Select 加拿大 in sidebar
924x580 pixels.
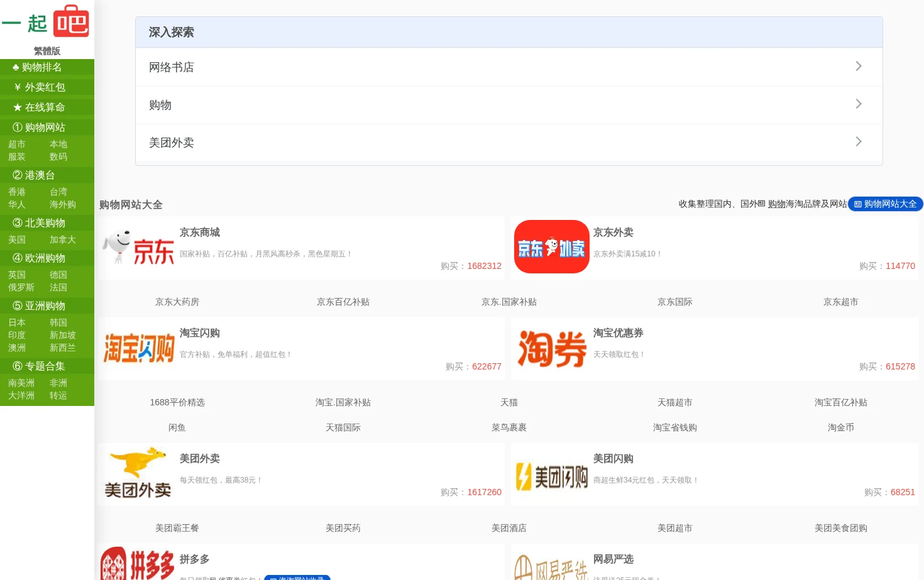[63, 240]
